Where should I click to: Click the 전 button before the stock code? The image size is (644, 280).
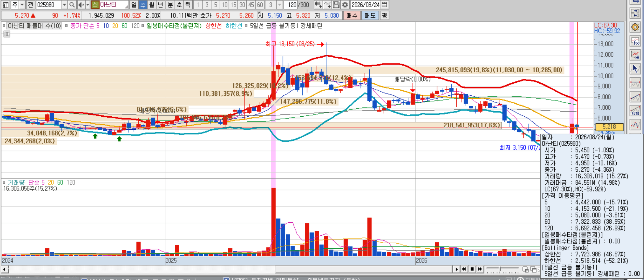pos(31,5)
